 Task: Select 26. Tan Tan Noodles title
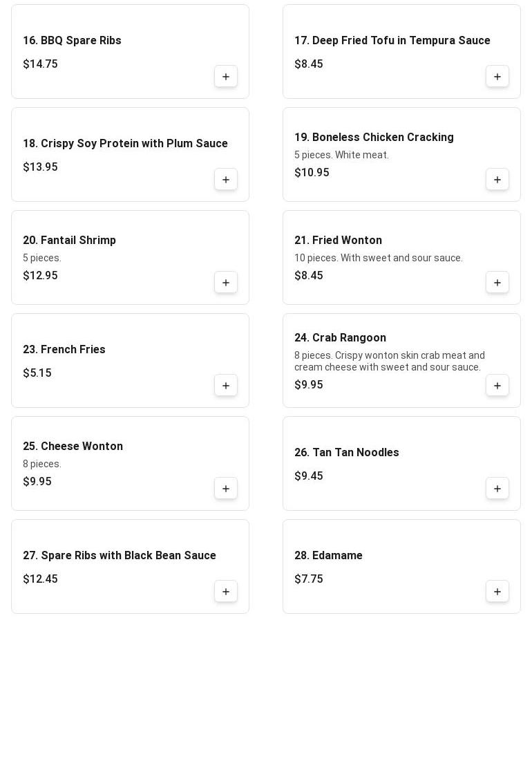(x=346, y=453)
